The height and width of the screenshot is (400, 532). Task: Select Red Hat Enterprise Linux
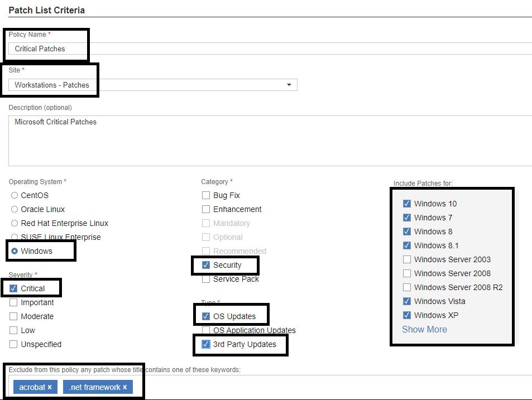point(14,223)
